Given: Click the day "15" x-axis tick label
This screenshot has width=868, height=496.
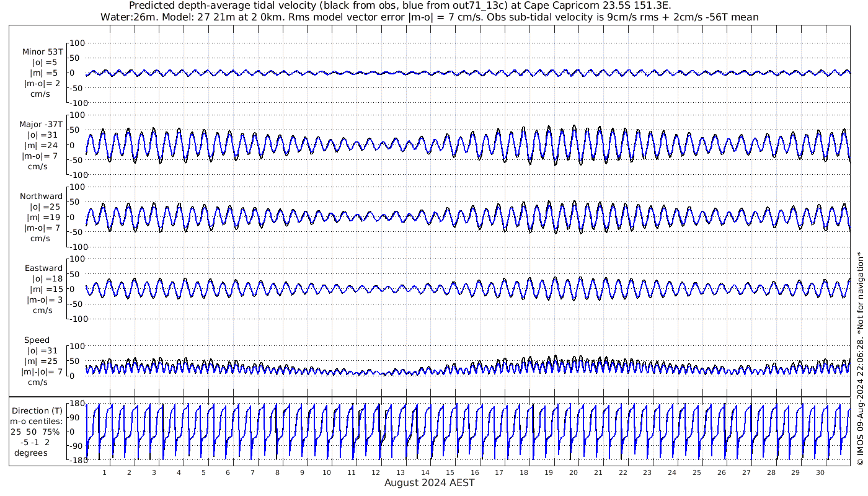Looking at the screenshot, I should click(x=450, y=472).
